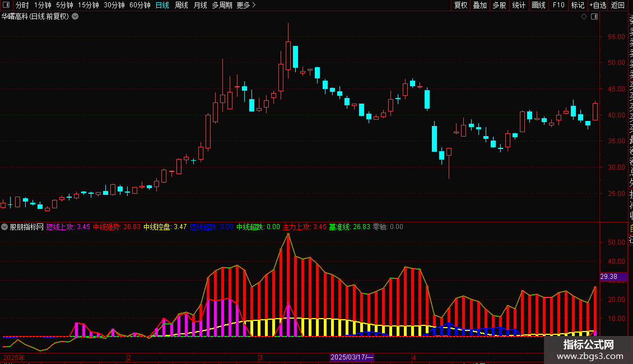Screen dimensions: 633x364
Task: Switch to the 月线 monthly tab
Action: [x=200, y=5]
